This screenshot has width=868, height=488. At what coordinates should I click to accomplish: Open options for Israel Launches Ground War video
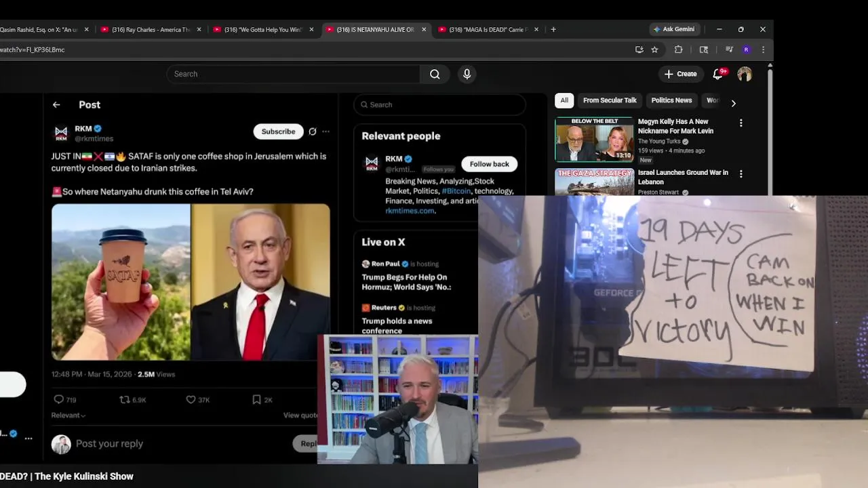coord(741,174)
